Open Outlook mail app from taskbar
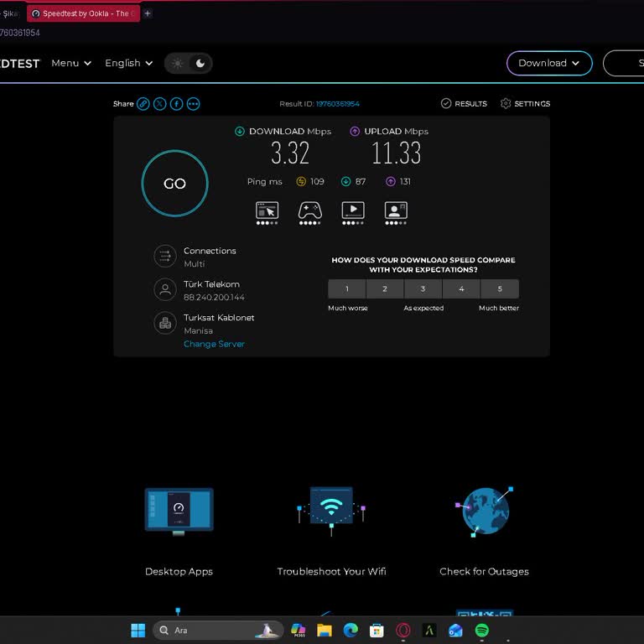 (x=455, y=631)
